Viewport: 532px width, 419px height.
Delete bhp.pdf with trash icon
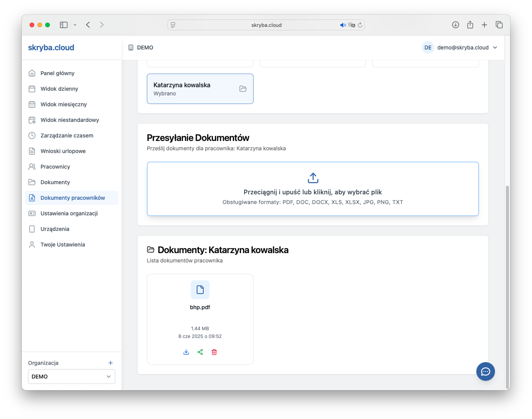214,352
